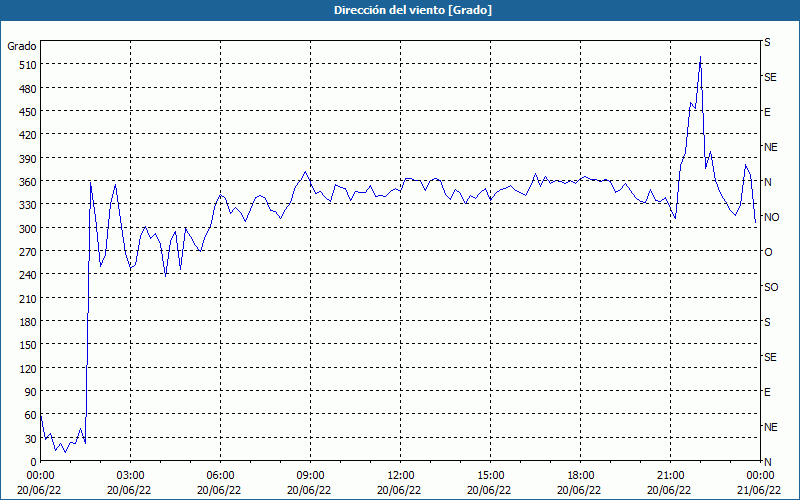
Task: Pick the 360 tick label on degree axis
Action: coord(28,182)
